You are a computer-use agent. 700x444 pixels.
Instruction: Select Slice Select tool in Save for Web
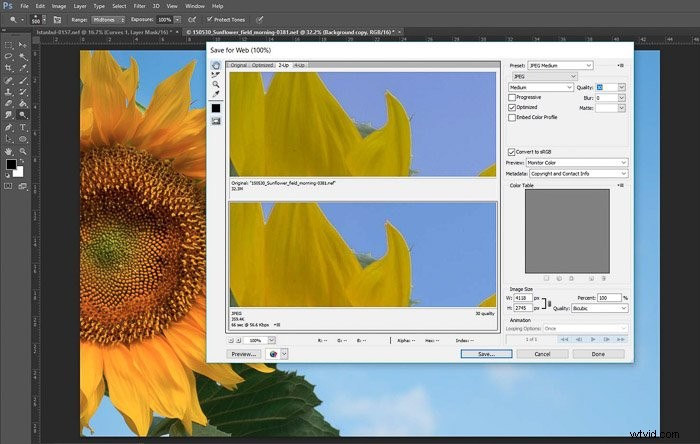[216, 75]
